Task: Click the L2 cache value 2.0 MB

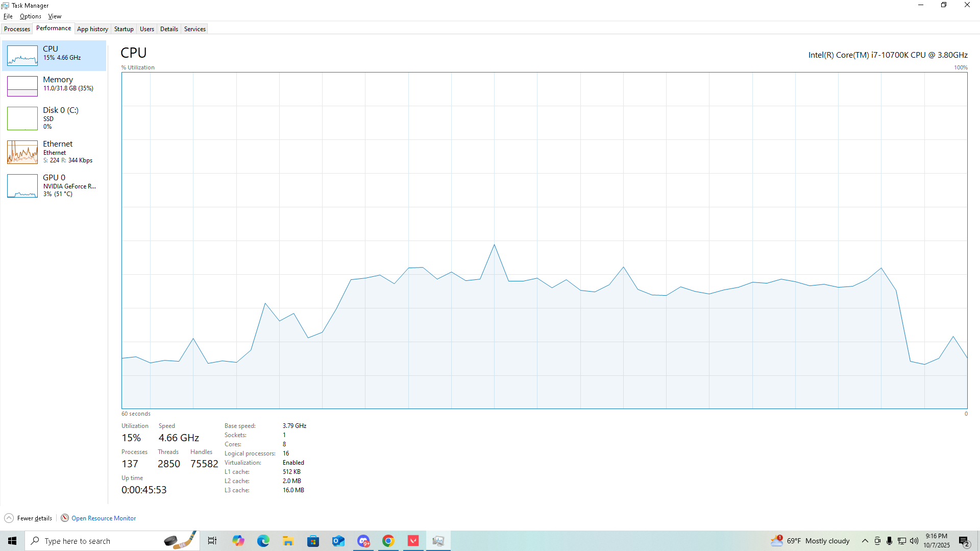Action: [x=292, y=481]
